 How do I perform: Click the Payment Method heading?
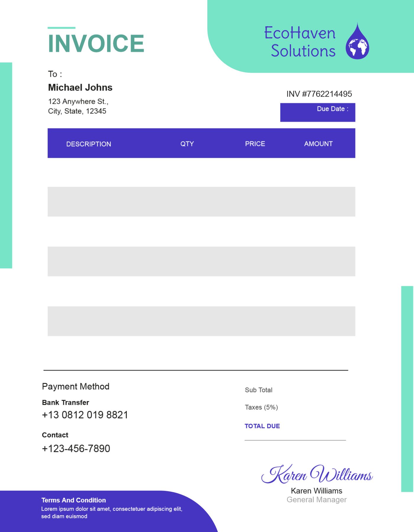click(x=76, y=386)
